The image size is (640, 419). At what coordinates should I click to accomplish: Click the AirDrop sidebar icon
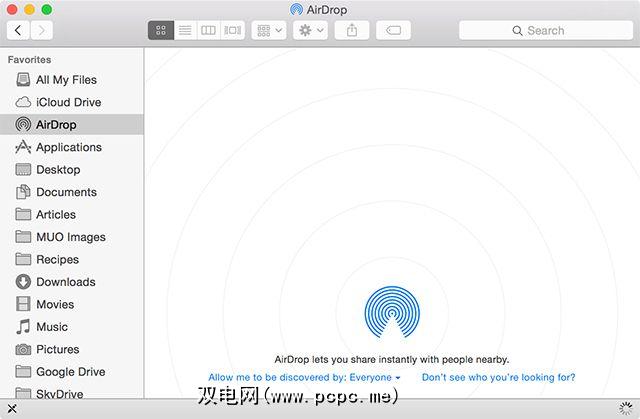point(23,124)
